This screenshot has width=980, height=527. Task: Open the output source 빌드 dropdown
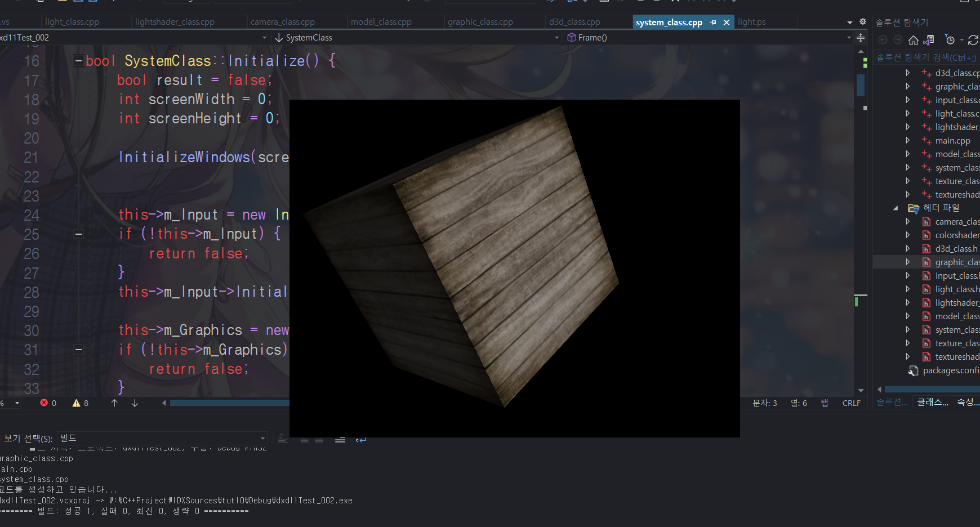[x=262, y=439]
